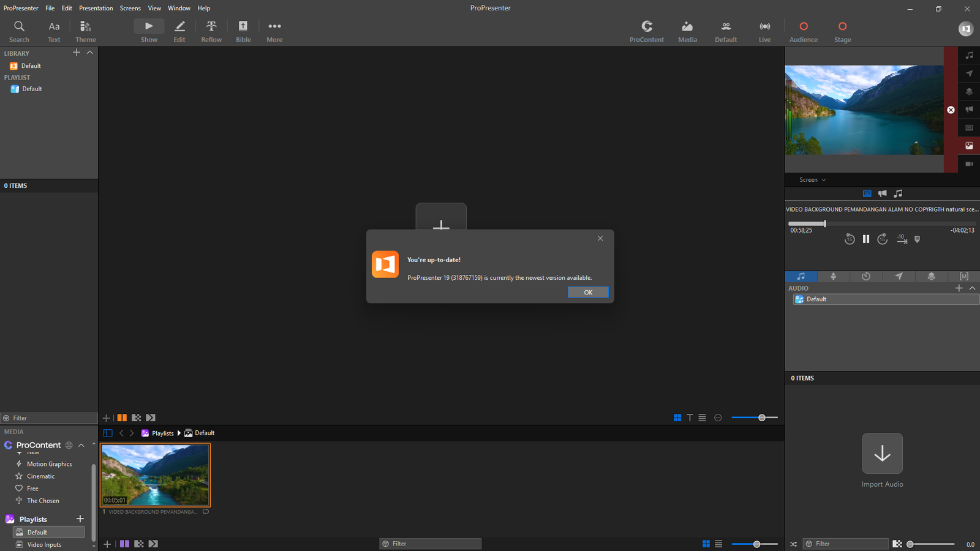This screenshot has height=551, width=980.
Task: Adjust the media bin thumbnail size slider
Action: pos(755,544)
